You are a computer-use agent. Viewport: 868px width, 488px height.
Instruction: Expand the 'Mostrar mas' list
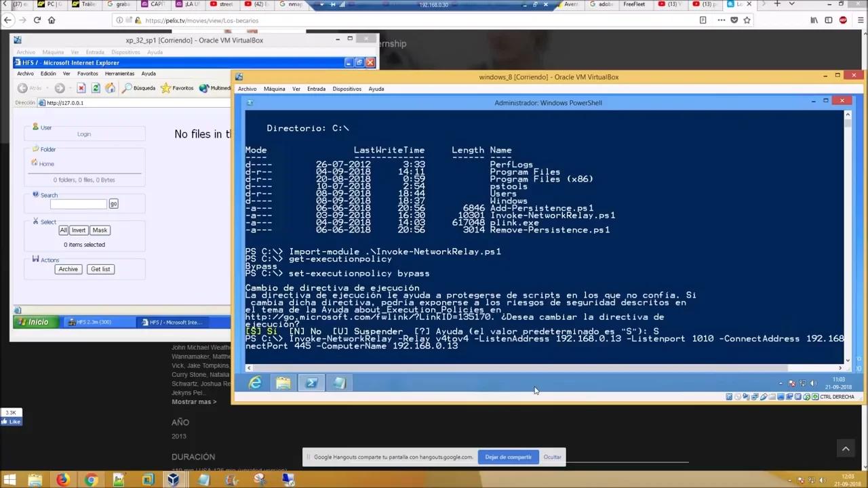pos(194,401)
